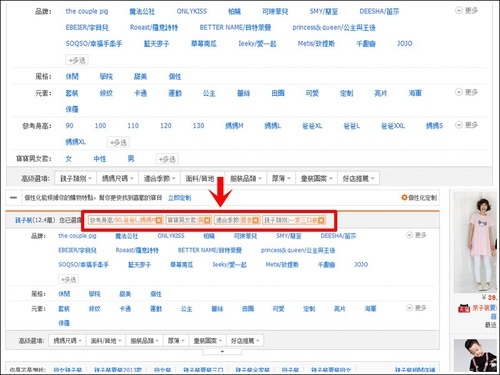Select 媽媽L size filter
The width and height of the screenshot is (500, 375).
tap(273, 126)
